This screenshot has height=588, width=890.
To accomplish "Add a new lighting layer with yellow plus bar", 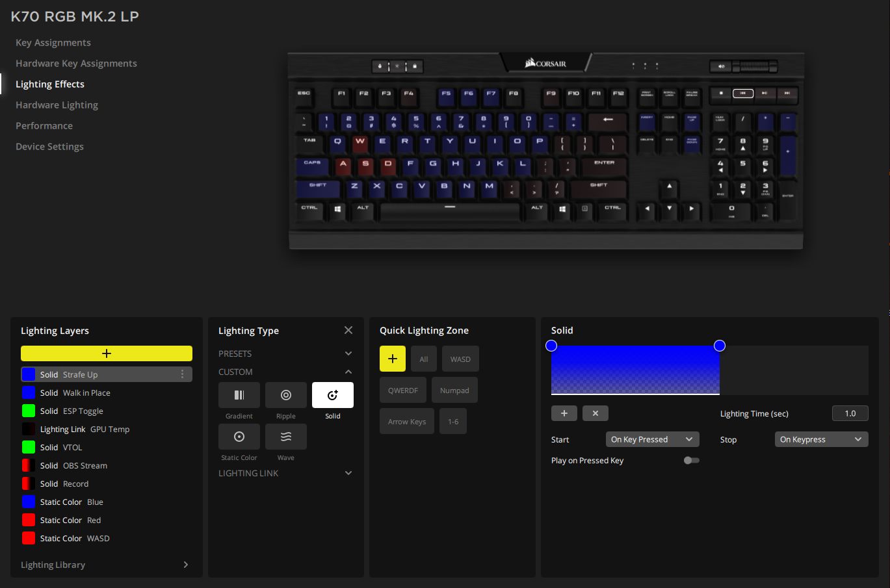I will pos(107,353).
